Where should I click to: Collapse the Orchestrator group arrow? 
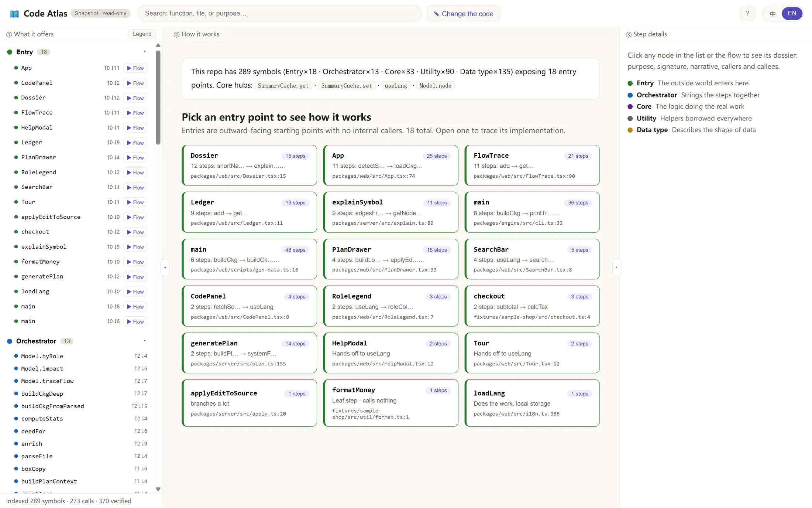(145, 341)
